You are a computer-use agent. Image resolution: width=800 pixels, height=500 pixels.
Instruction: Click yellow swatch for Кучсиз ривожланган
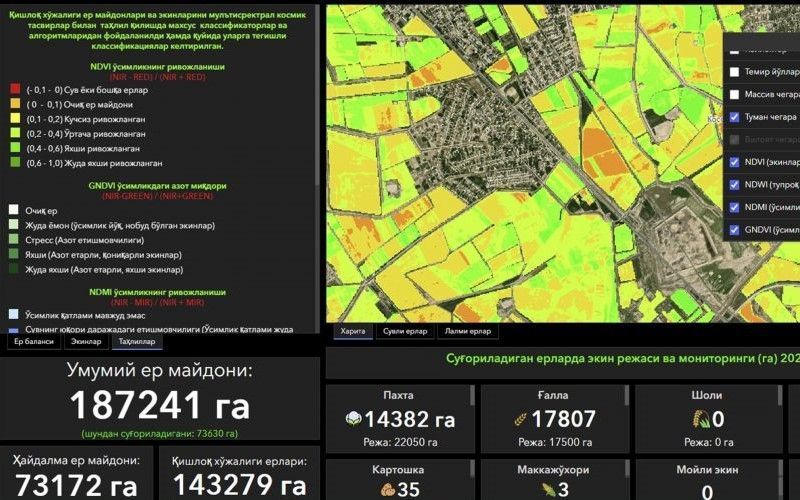click(15, 118)
